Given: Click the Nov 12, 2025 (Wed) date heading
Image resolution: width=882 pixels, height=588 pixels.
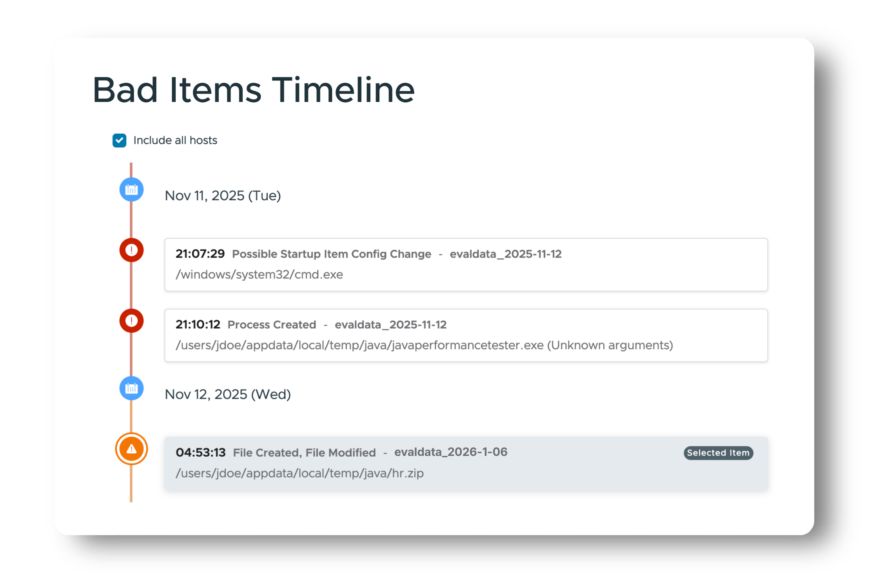Looking at the screenshot, I should tap(228, 394).
